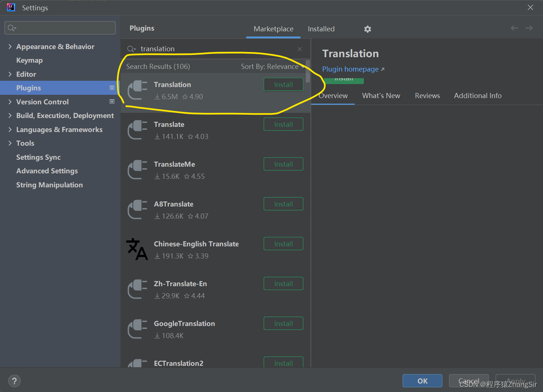This screenshot has height=392, width=543.
Task: Install the GoogleTranslation plugin
Action: [x=283, y=323]
